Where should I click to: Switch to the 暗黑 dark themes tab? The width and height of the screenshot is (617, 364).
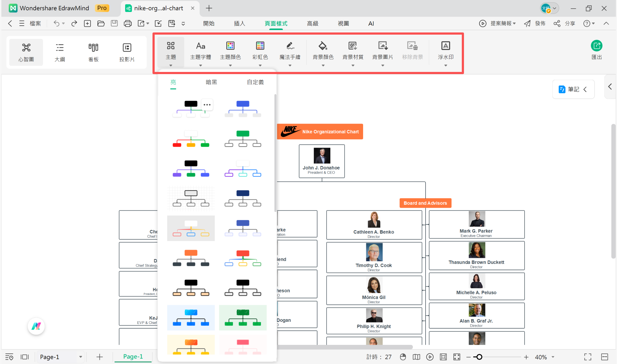(211, 82)
